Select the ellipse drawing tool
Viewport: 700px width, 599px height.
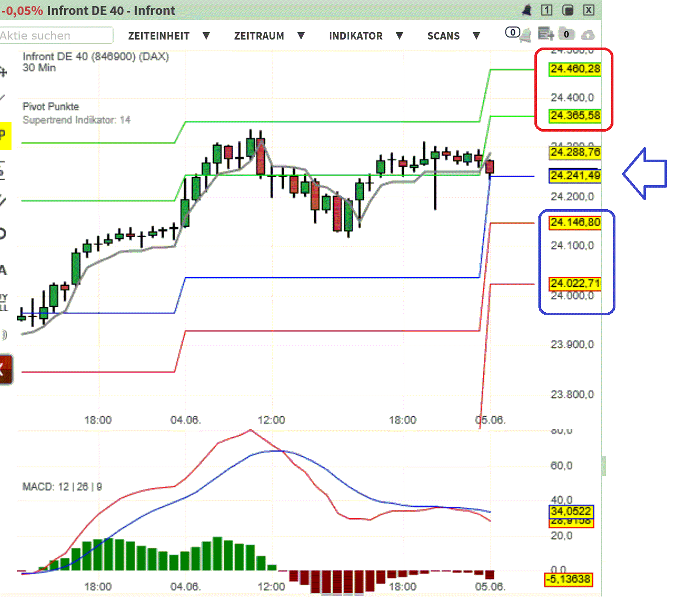click(x=4, y=233)
